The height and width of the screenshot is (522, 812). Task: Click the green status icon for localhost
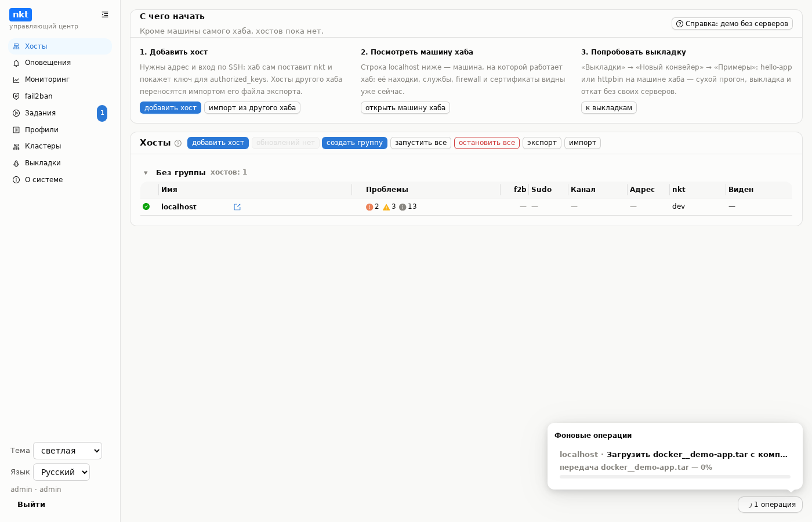click(x=146, y=206)
